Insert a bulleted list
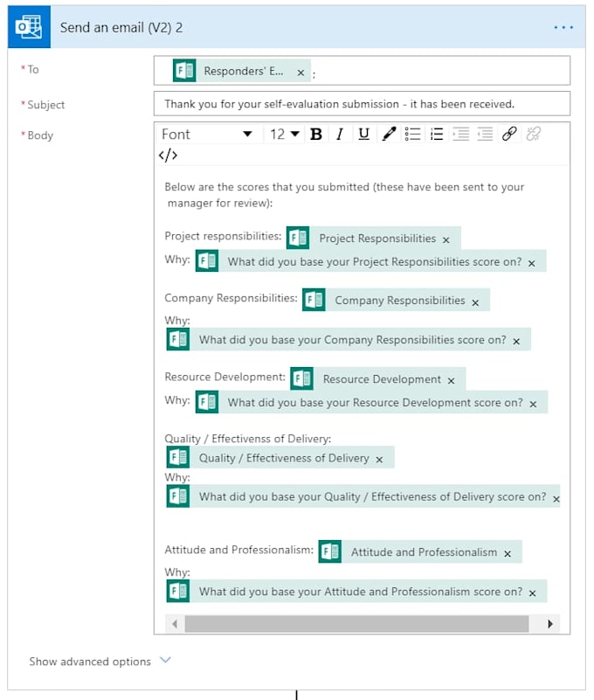The image size is (594, 700). point(413,134)
